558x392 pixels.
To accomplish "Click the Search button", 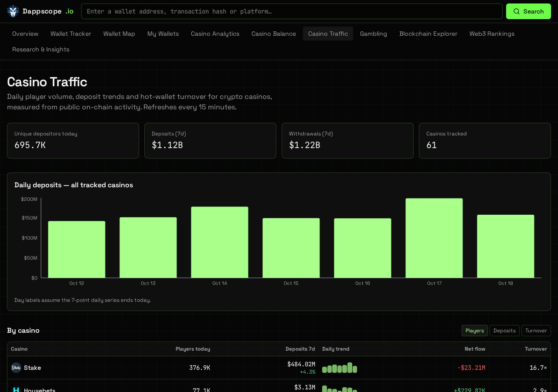I will pyautogui.click(x=528, y=11).
